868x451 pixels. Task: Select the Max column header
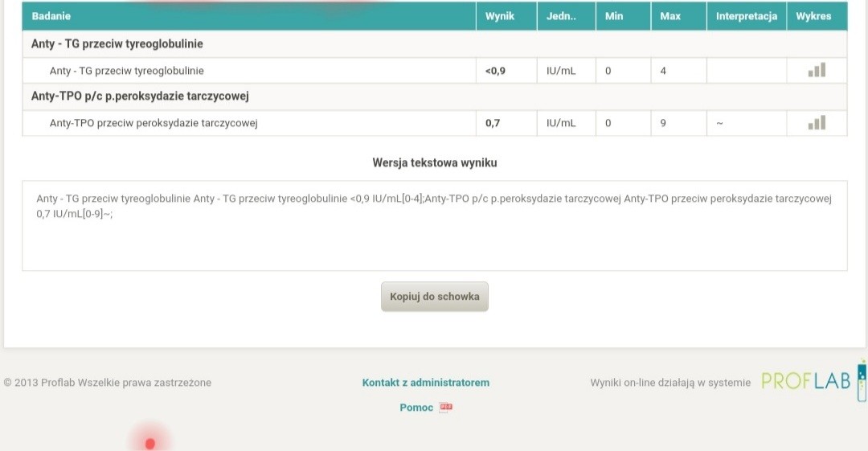[669, 16]
